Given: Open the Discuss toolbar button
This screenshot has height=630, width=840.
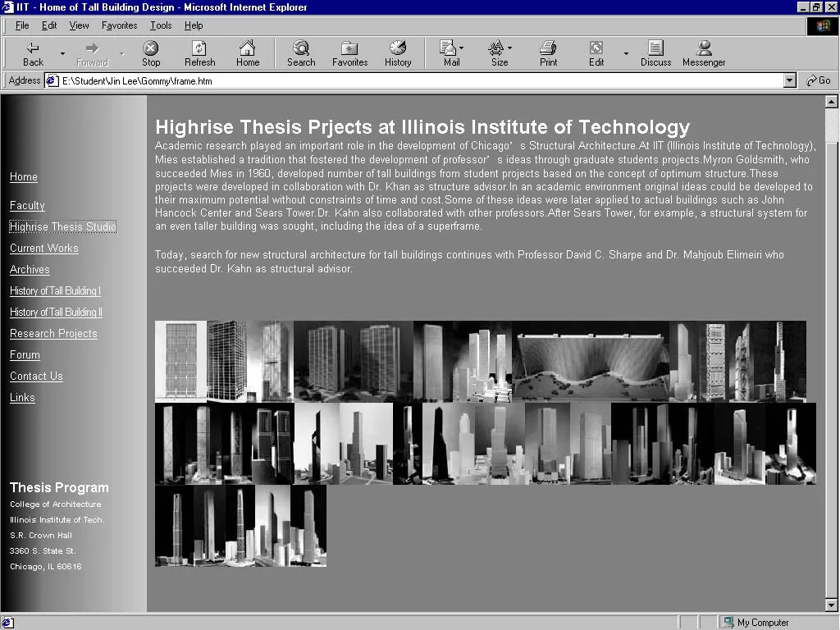Looking at the screenshot, I should click(x=655, y=53).
